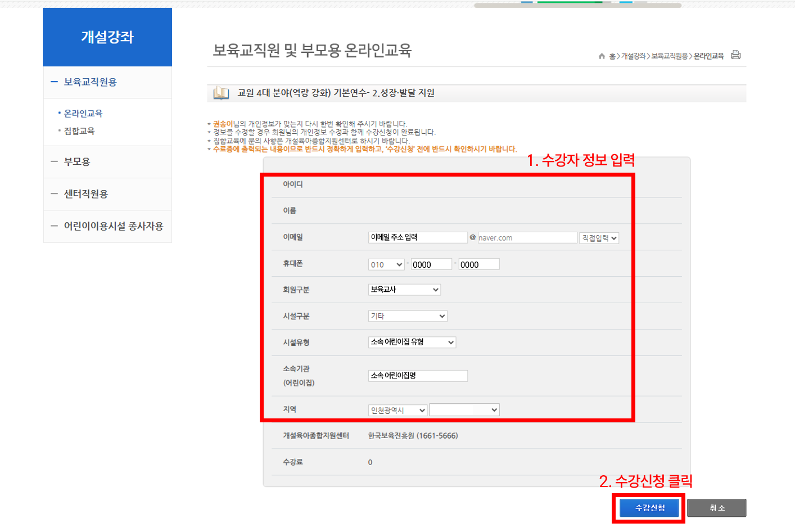Click the middle phone number field
The height and width of the screenshot is (532, 795).
[x=431, y=264]
